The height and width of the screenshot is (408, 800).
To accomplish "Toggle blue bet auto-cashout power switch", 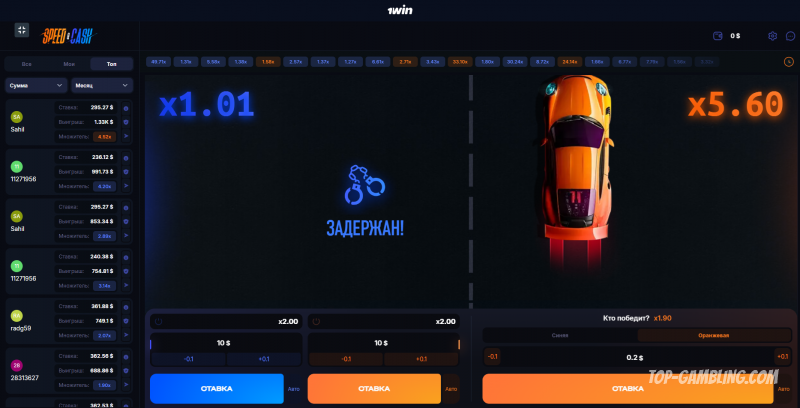I will (x=159, y=321).
